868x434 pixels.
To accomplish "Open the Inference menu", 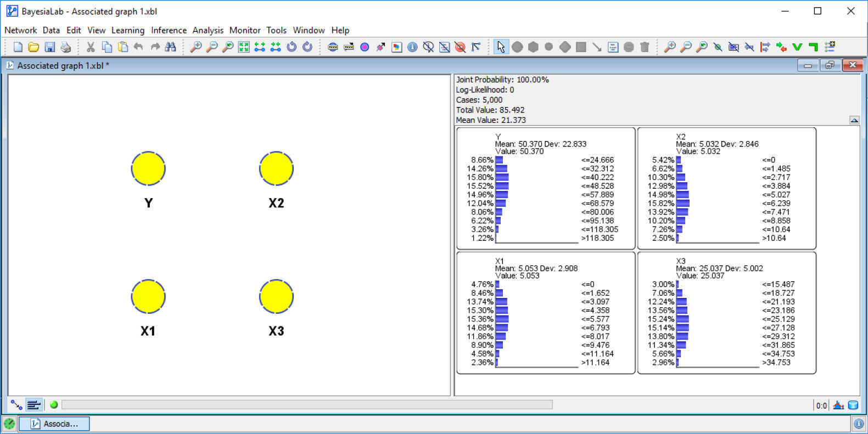I will (x=169, y=30).
